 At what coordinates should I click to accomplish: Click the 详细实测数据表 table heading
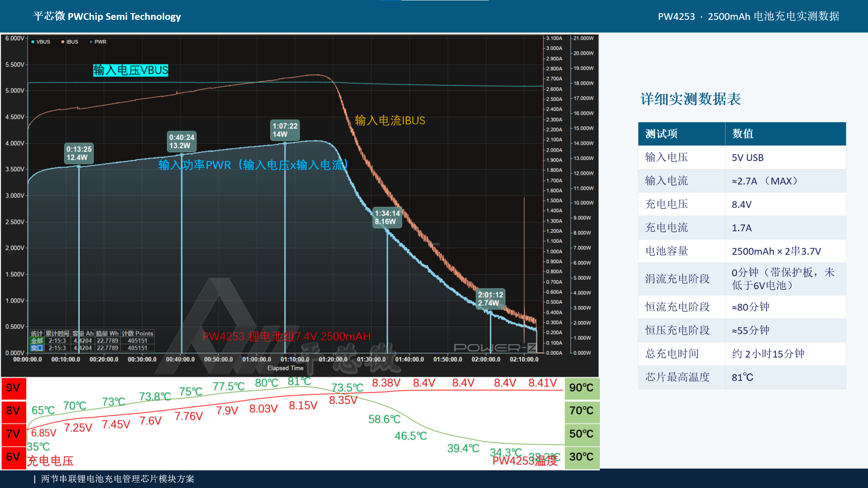(691, 99)
